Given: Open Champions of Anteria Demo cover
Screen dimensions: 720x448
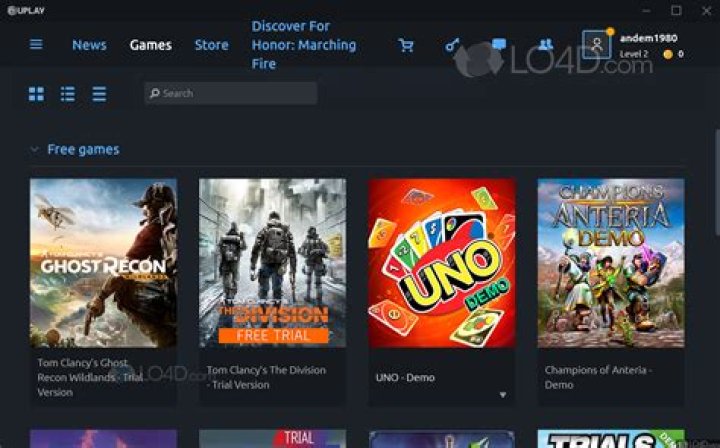Looking at the screenshot, I should tap(611, 263).
